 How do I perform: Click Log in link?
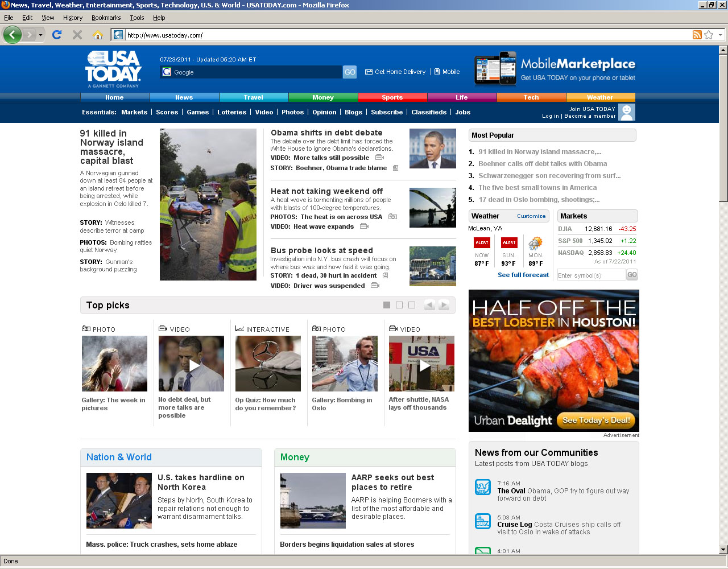(x=550, y=116)
